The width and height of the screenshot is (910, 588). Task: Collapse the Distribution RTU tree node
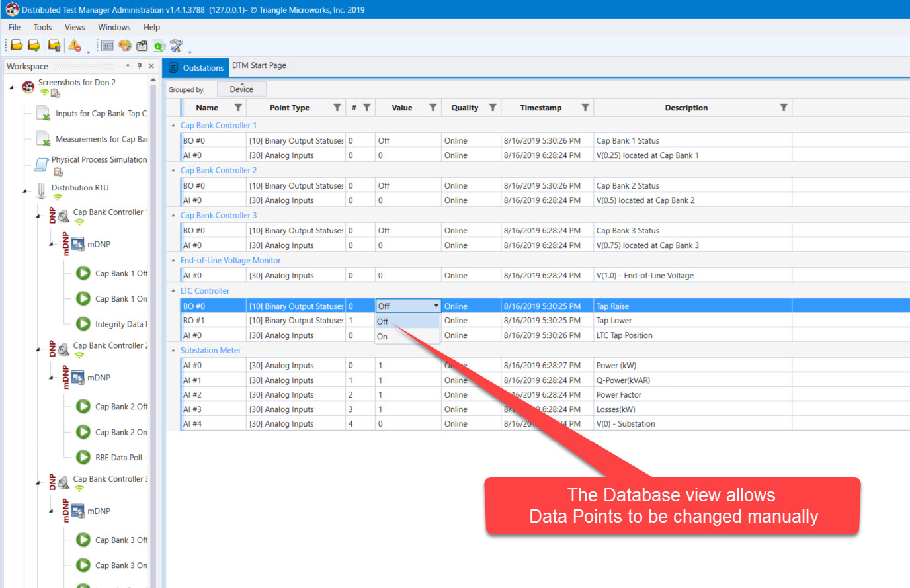(25, 191)
